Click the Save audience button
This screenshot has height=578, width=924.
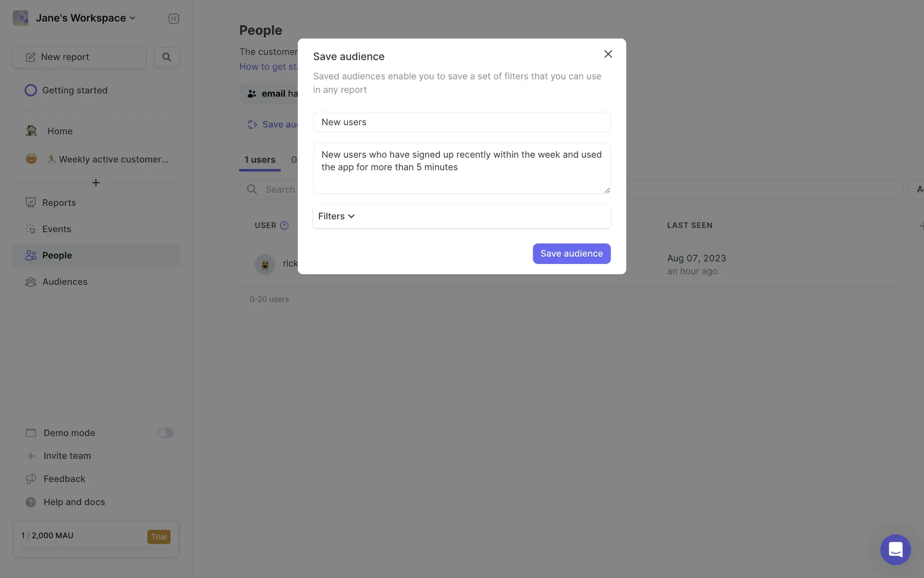(571, 254)
